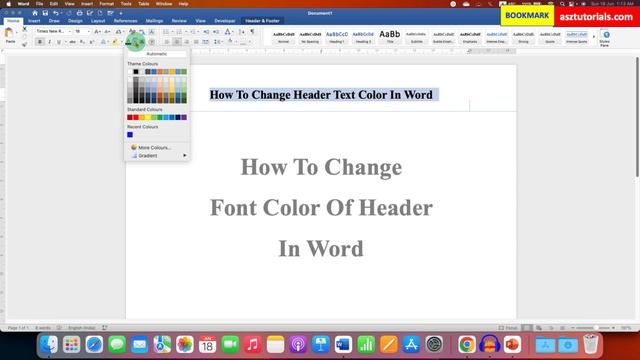Open Word from the Dock
The height and width of the screenshot is (360, 640).
(x=343, y=344)
